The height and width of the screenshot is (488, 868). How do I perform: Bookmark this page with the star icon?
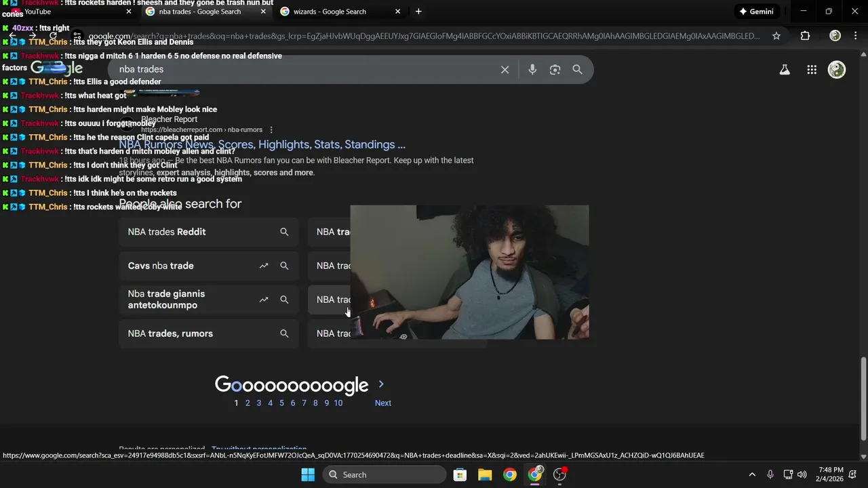coord(776,36)
